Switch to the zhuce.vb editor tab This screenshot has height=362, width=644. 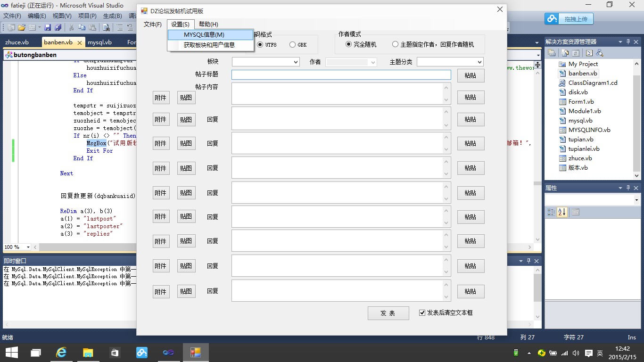coord(17,42)
